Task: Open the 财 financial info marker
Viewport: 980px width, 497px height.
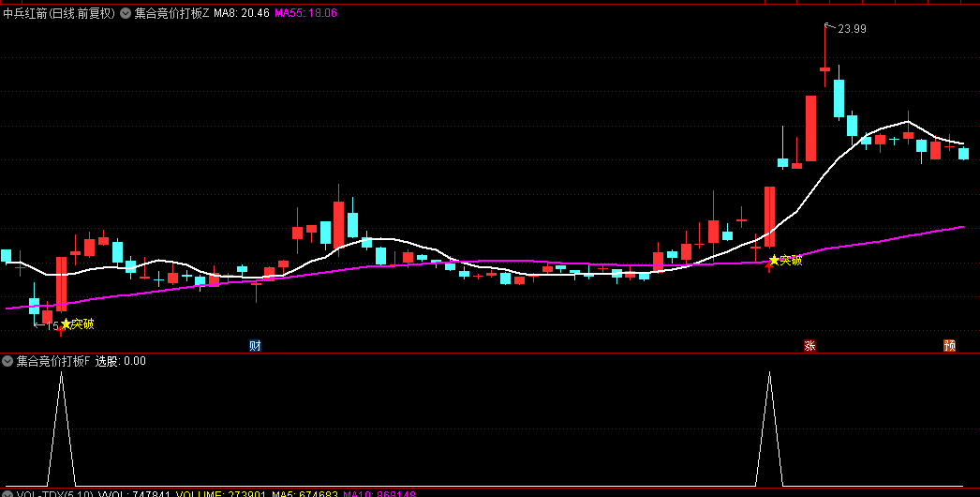Action: coord(255,345)
